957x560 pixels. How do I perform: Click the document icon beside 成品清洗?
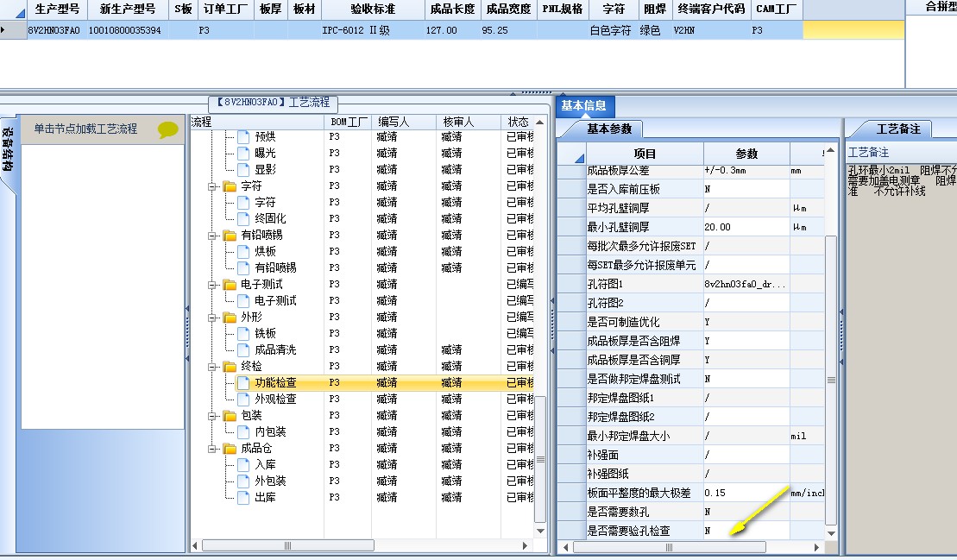[x=243, y=350]
